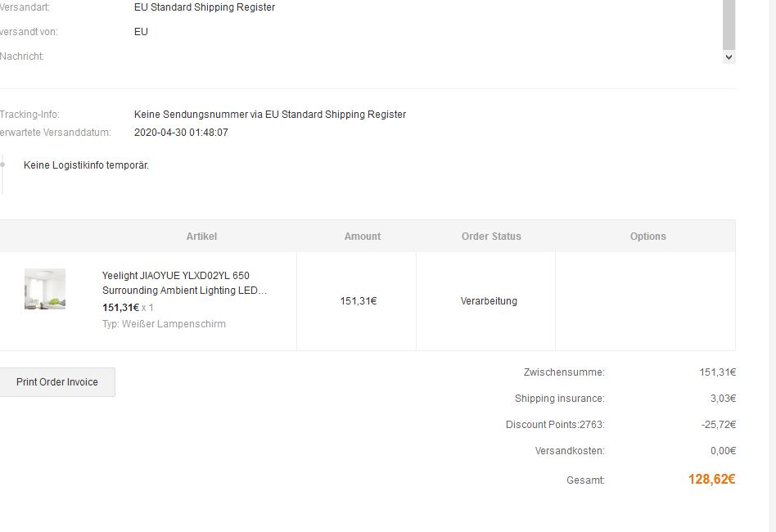Click the scrollbar down arrow
Viewport: 776px width, 532px height.
coord(729,57)
